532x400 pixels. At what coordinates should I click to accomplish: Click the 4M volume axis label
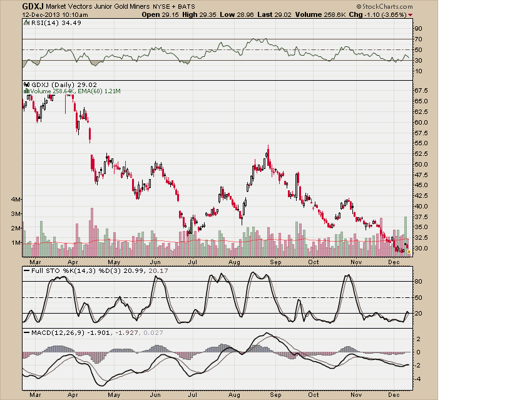click(x=16, y=200)
